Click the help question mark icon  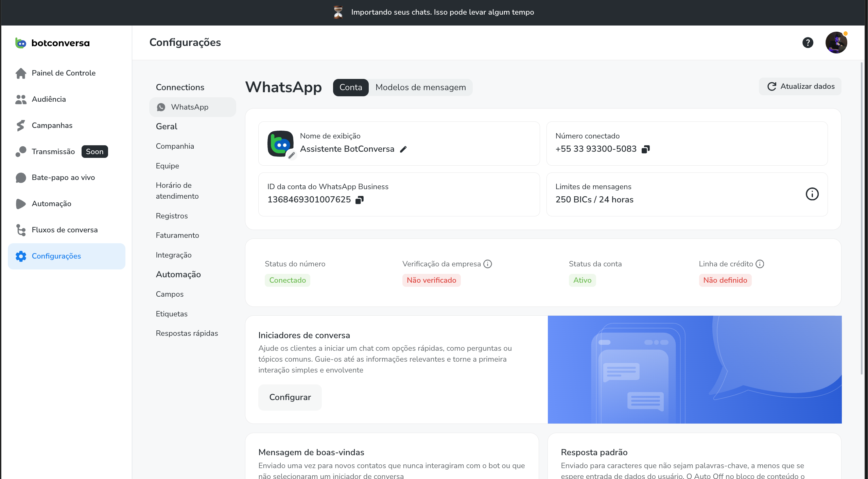[x=808, y=43]
